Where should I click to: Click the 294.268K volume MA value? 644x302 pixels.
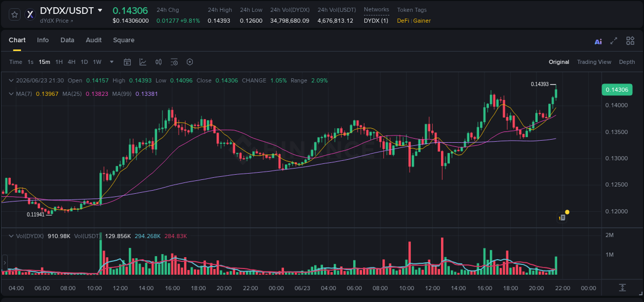[x=148, y=236]
